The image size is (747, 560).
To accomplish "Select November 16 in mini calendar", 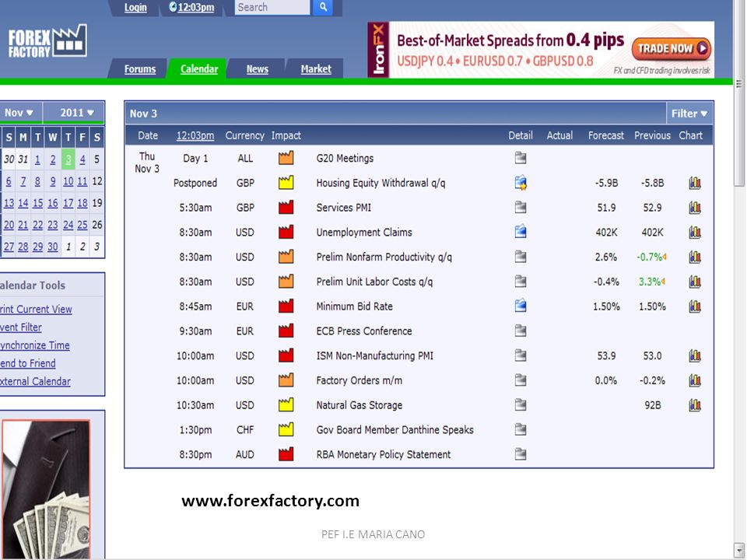I will 52,203.
